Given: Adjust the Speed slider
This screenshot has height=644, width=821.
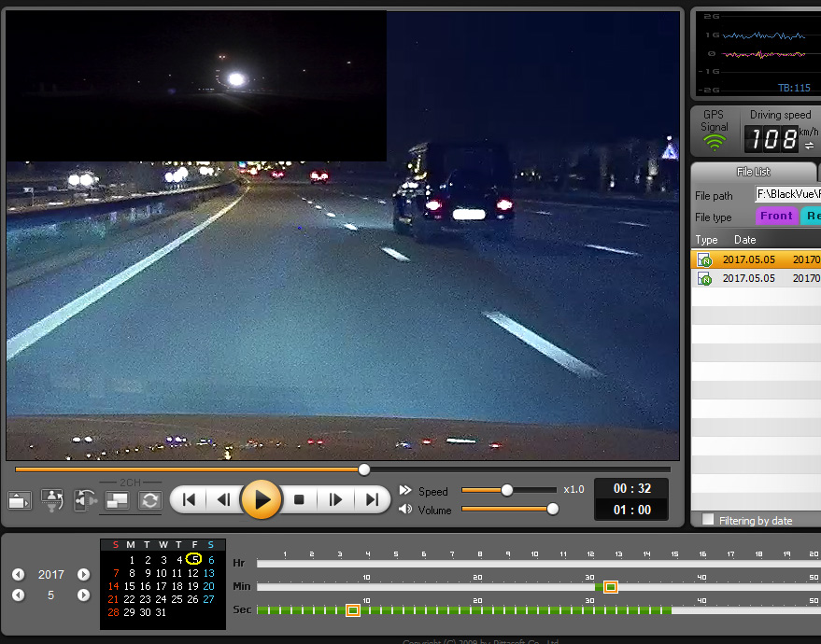Looking at the screenshot, I should click(x=507, y=490).
